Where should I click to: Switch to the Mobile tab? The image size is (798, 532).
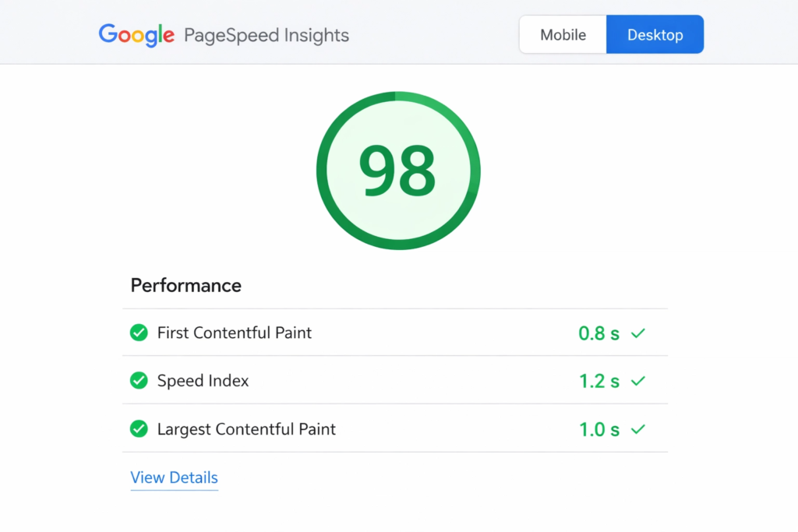[563, 34]
